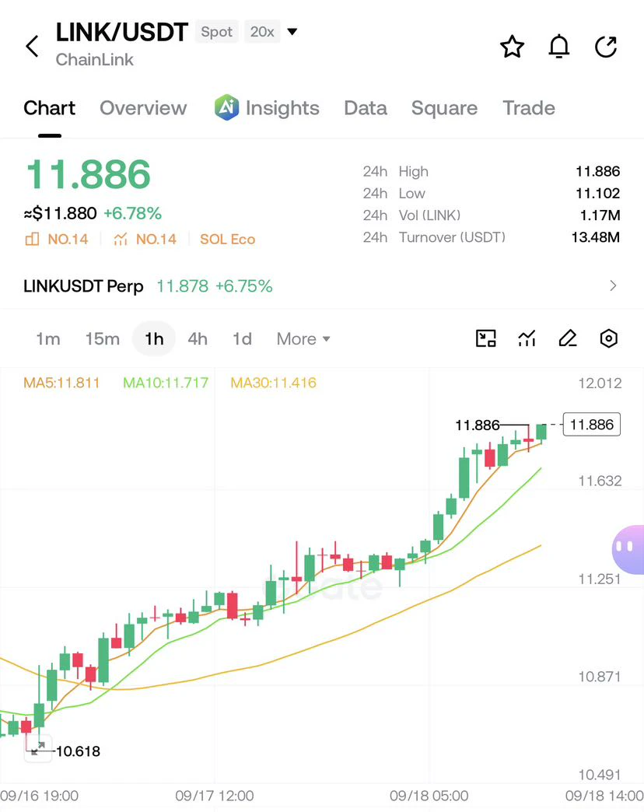The height and width of the screenshot is (812, 644).
Task: Tap the 24h Vol (LINK) 1.17M value
Action: (x=600, y=215)
